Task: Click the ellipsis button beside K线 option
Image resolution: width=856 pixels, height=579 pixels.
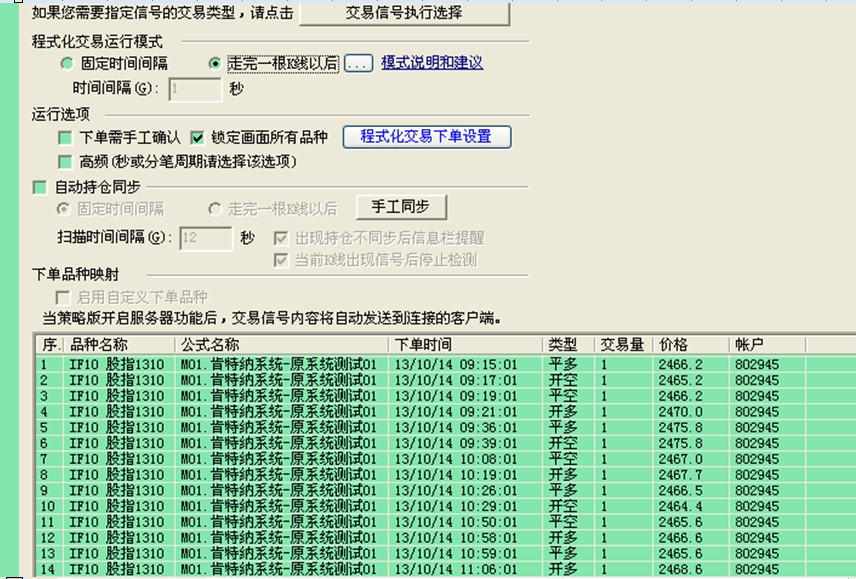Action: coord(358,64)
